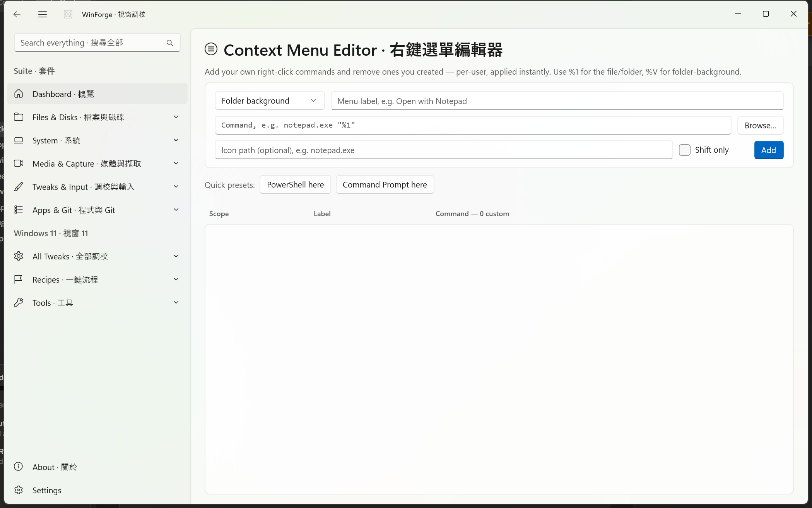The height and width of the screenshot is (508, 812).
Task: Go to Settings label
Action: (47, 490)
